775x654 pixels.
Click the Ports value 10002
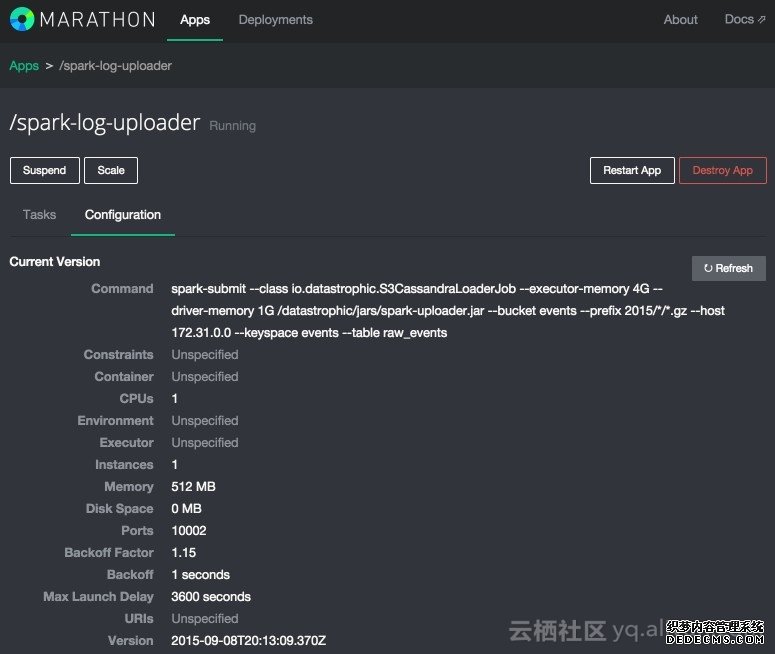[189, 530]
